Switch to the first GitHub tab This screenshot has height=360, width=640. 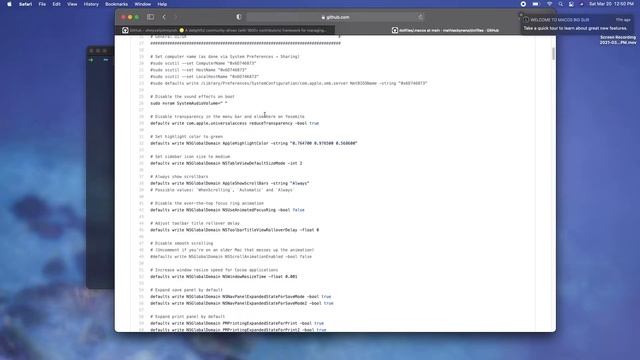pyautogui.click(x=224, y=30)
